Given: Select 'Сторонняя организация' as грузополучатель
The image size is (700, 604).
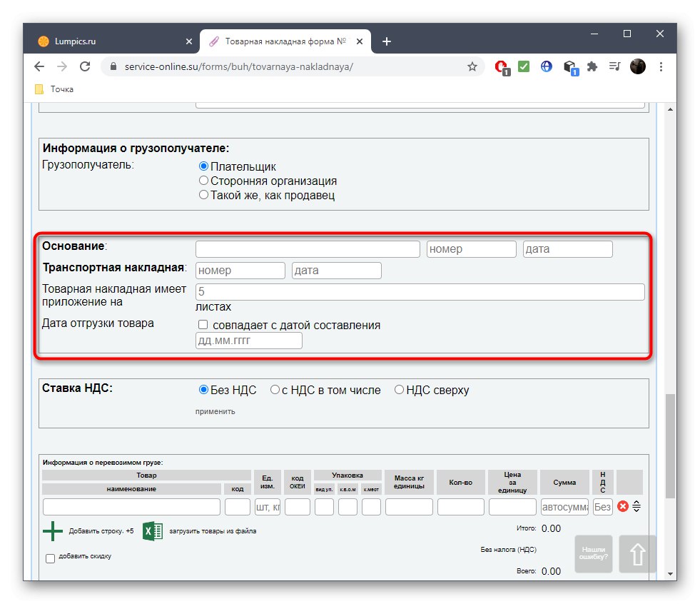Looking at the screenshot, I should tap(203, 180).
